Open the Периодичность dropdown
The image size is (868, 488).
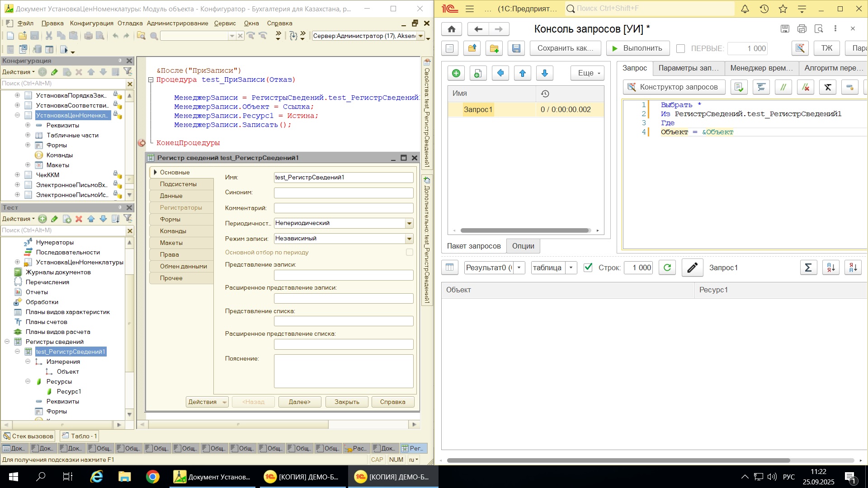tap(409, 223)
